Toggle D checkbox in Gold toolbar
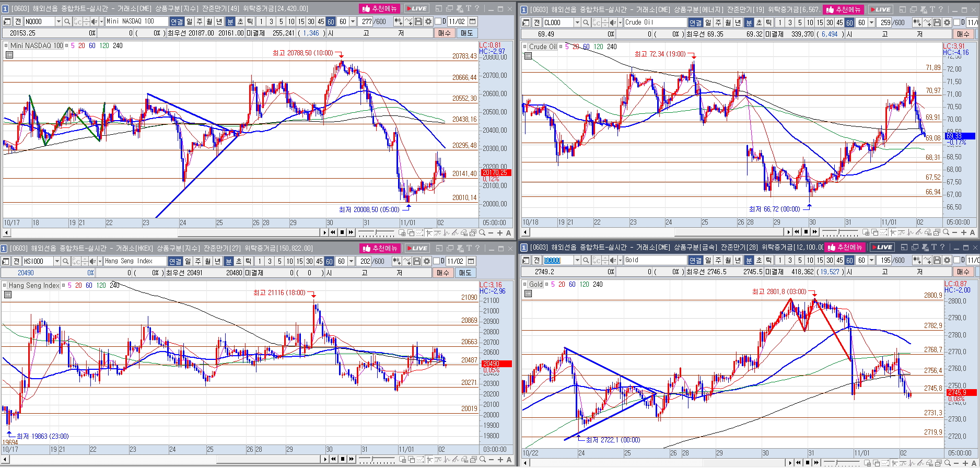 (956, 260)
